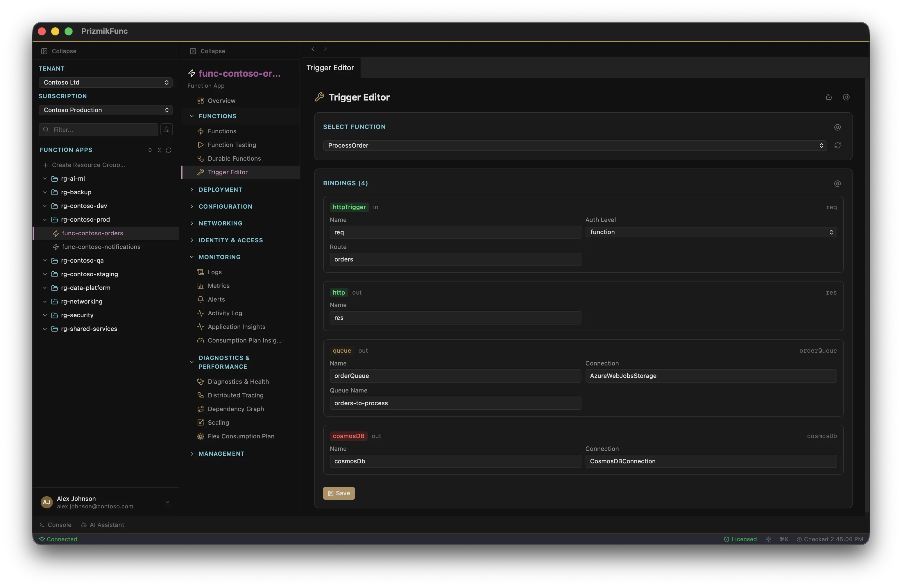Collapse all items in Function Apps tree

click(x=159, y=150)
